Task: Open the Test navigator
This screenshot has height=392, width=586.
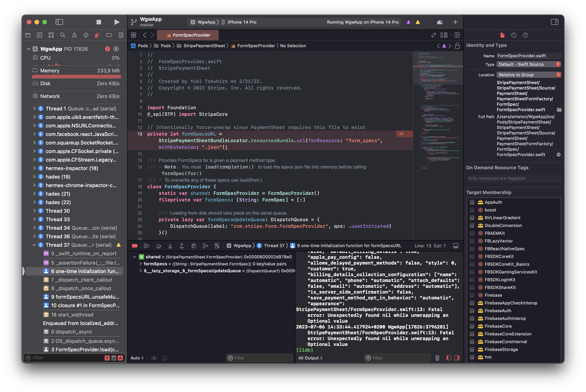Action: [86, 35]
